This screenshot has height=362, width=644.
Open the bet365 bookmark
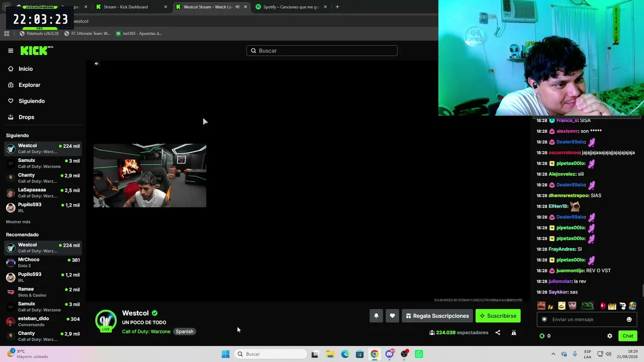[138, 34]
